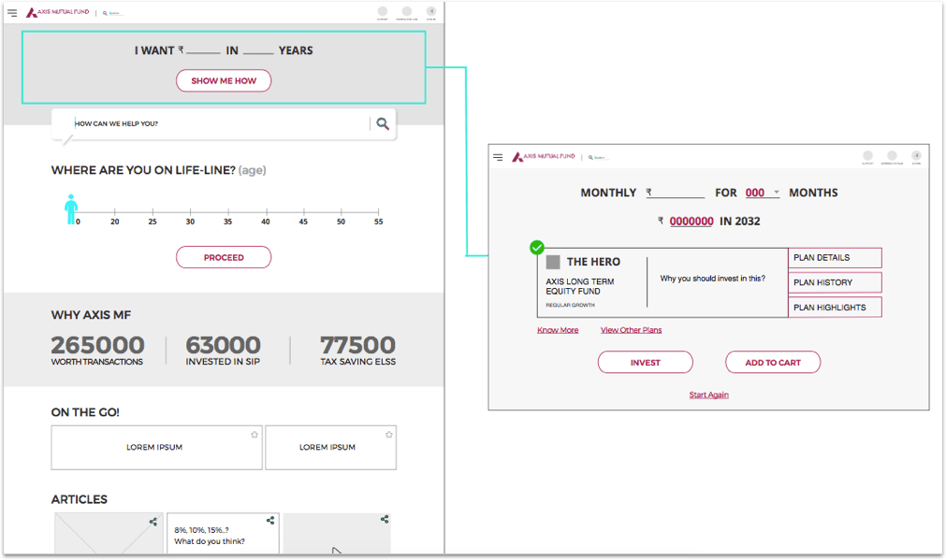
Task: Open hamburger menu in left page header
Action: pyautogui.click(x=12, y=13)
